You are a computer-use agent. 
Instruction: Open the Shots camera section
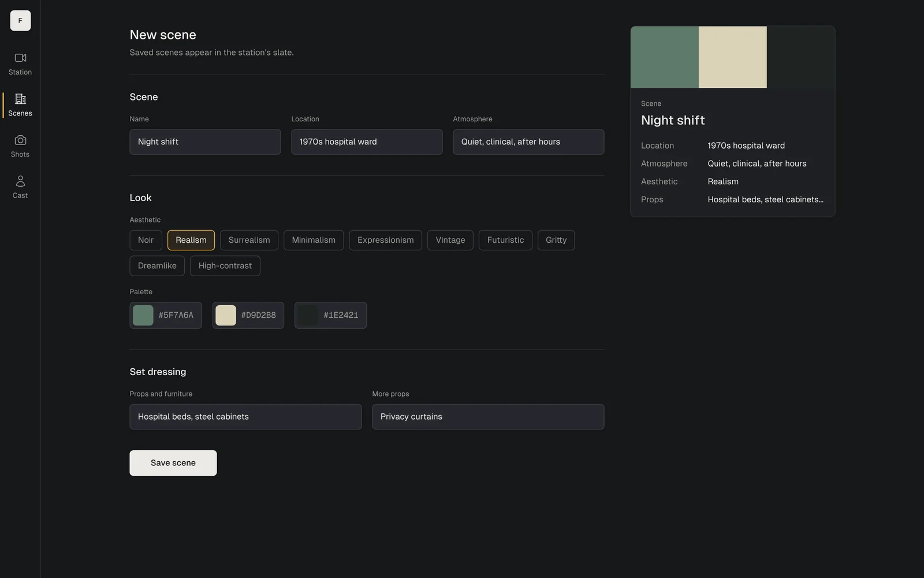click(20, 146)
